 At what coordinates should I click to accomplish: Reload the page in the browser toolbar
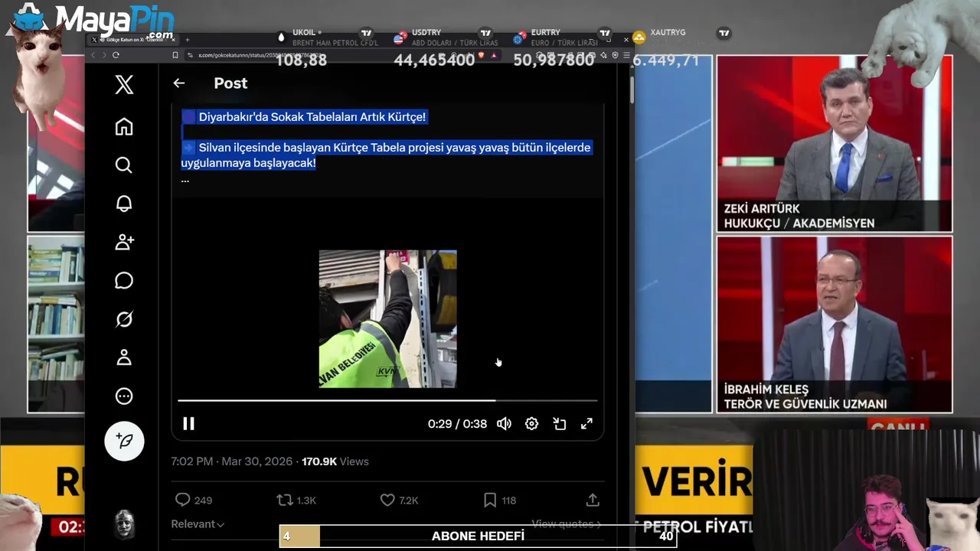pos(116,55)
